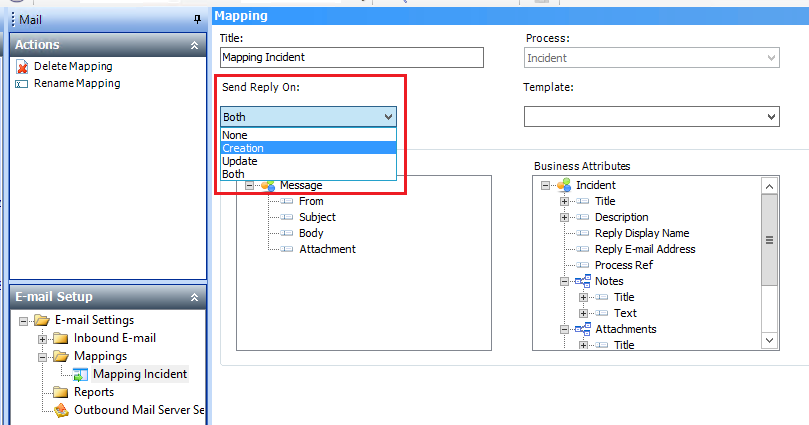Viewport: 809px width, 425px height.
Task: Click the Rename Mapping icon
Action: [22, 84]
